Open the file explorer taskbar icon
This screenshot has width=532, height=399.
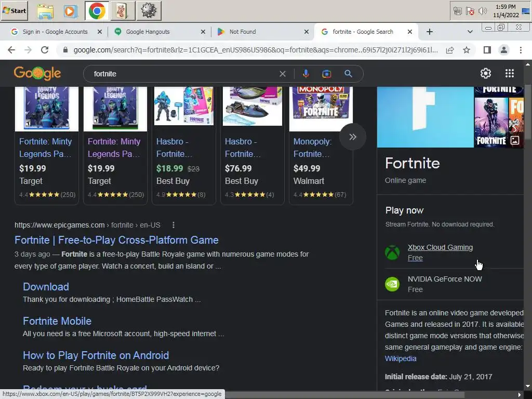pos(45,11)
